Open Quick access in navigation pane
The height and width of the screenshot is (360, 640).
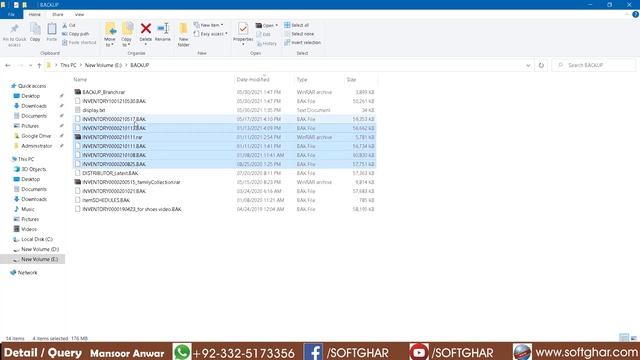pos(32,86)
